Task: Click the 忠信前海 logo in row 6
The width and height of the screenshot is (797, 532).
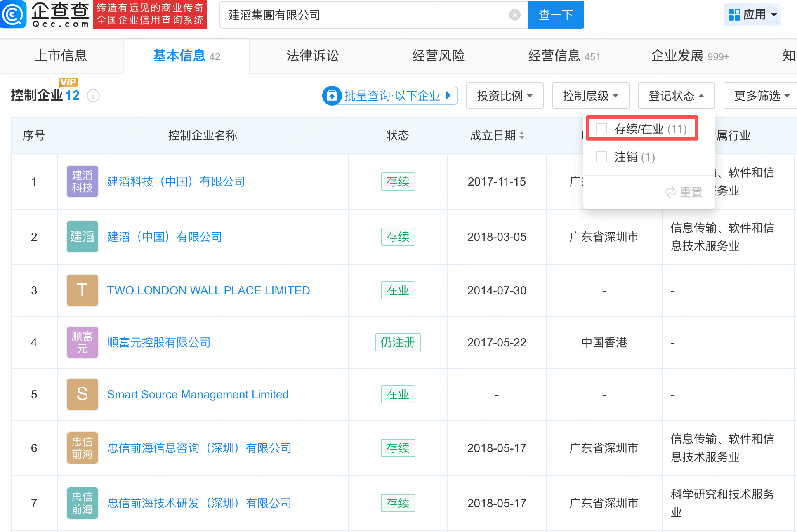Action: (83, 448)
